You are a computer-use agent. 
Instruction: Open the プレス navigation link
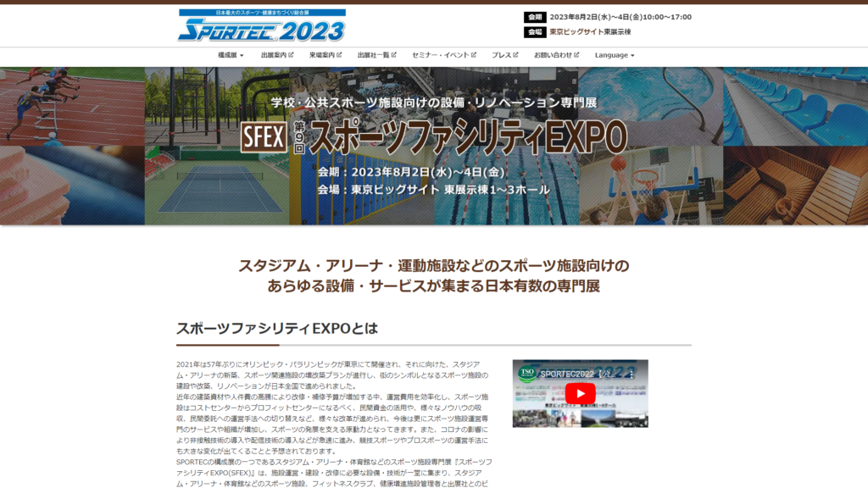[x=504, y=55]
